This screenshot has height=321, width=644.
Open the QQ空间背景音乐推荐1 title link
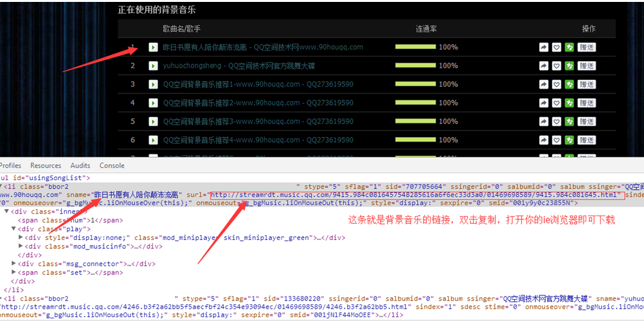click(258, 84)
